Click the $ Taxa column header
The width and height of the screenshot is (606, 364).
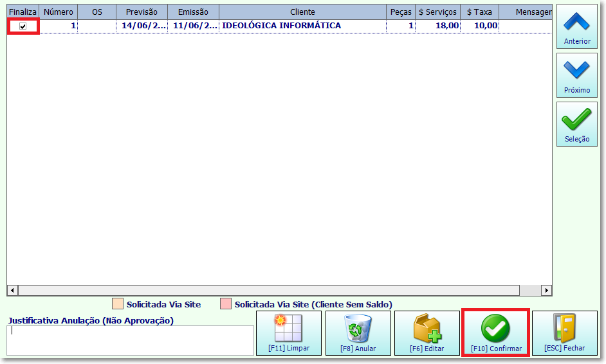tap(480, 12)
